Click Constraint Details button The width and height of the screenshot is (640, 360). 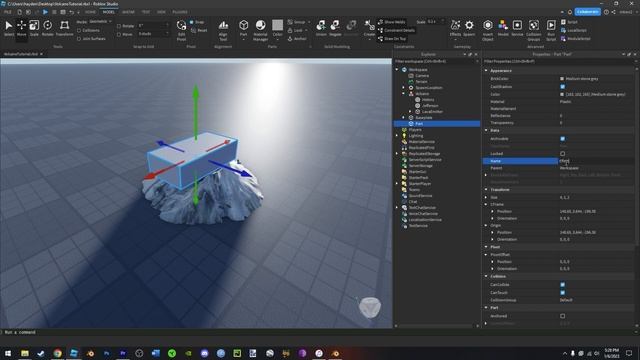click(396, 30)
